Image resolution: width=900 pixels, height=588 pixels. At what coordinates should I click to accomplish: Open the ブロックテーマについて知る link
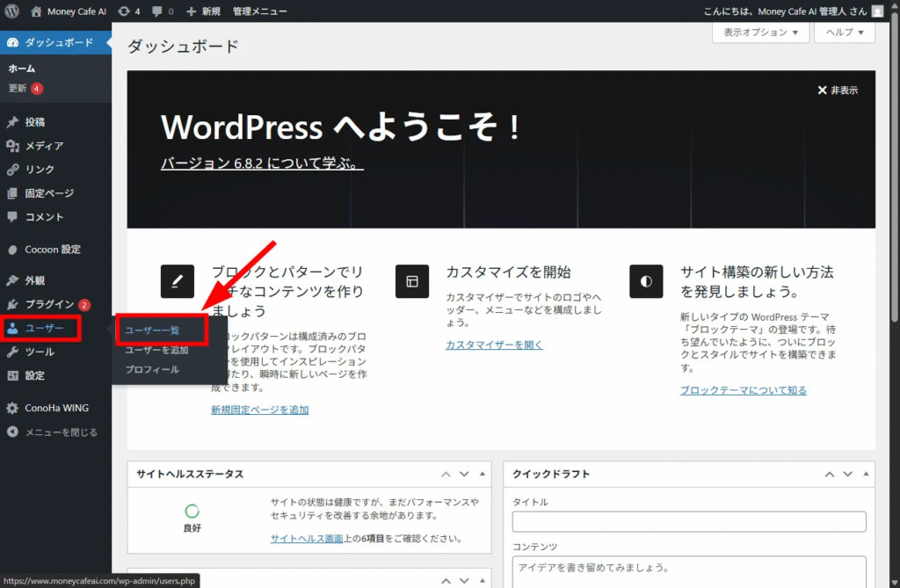click(744, 390)
